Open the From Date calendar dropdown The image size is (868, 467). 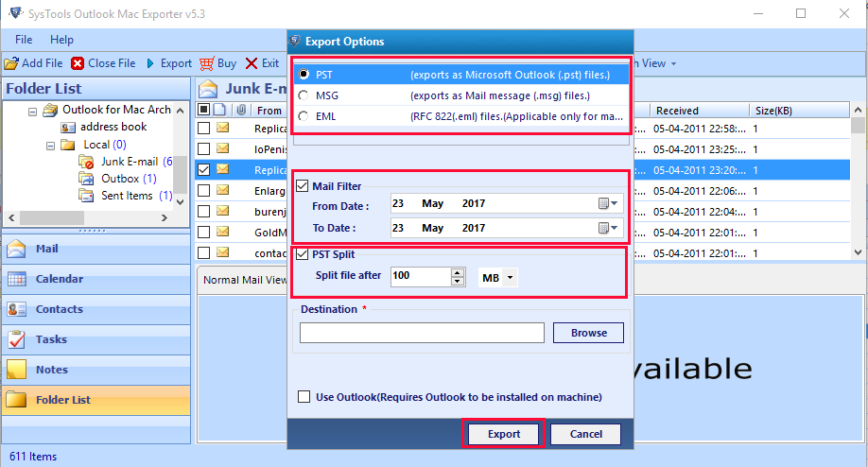(608, 203)
